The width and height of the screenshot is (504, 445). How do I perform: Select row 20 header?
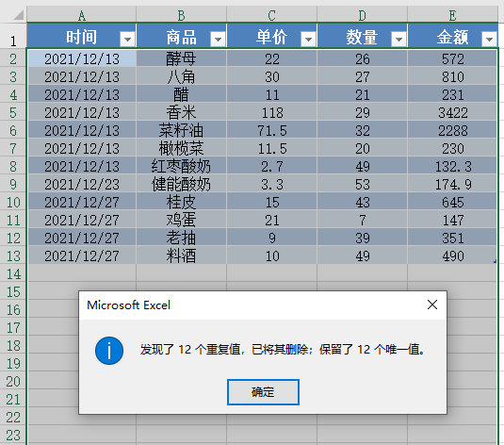(13, 382)
